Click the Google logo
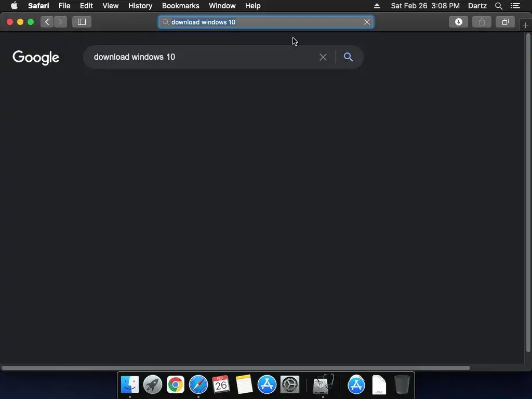This screenshot has height=399, width=532. [36, 58]
